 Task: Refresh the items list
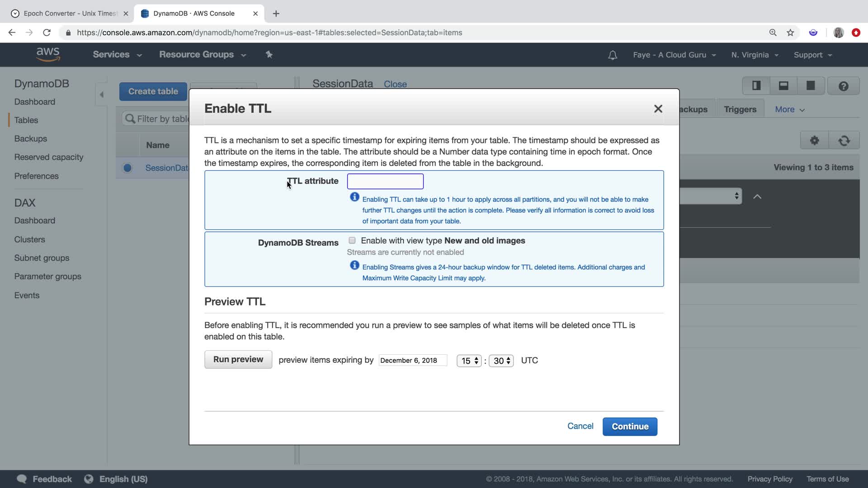844,141
